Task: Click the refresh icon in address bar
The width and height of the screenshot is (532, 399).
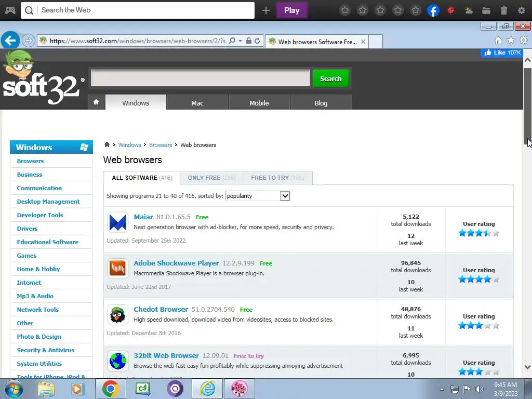Action: coord(257,41)
